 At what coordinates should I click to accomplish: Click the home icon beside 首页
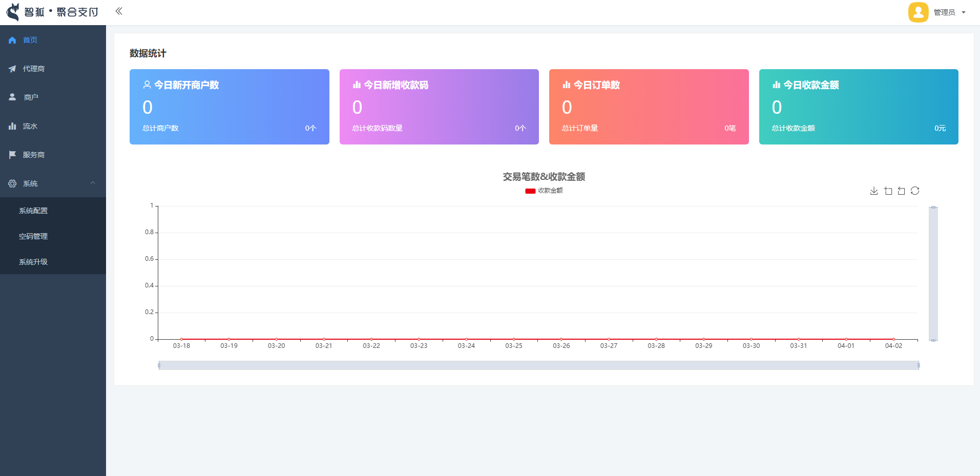tap(12, 40)
